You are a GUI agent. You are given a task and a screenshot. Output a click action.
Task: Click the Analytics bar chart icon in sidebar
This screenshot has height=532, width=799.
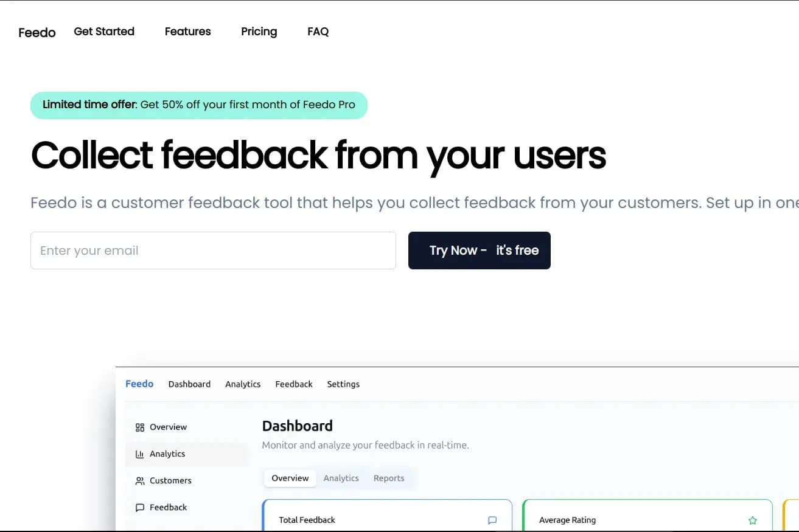pos(140,454)
